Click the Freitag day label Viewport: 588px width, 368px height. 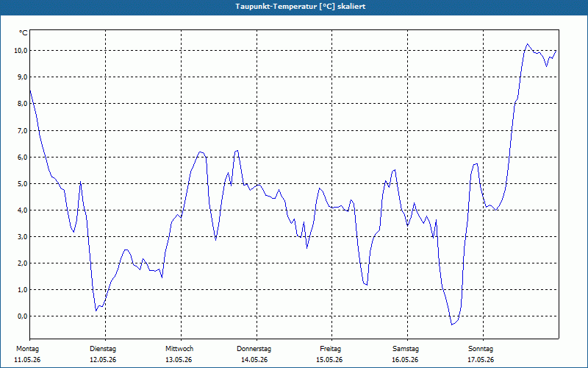330,349
